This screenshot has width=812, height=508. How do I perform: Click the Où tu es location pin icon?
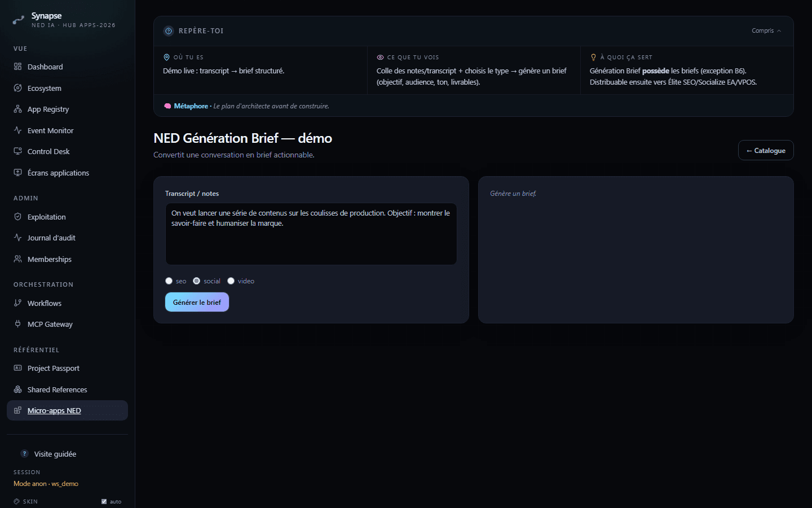coord(166,57)
